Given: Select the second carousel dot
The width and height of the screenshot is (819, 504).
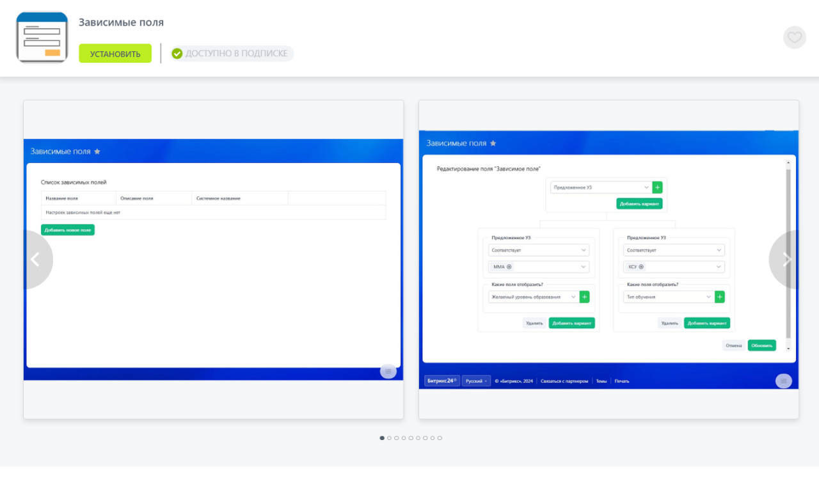Looking at the screenshot, I should pos(389,438).
